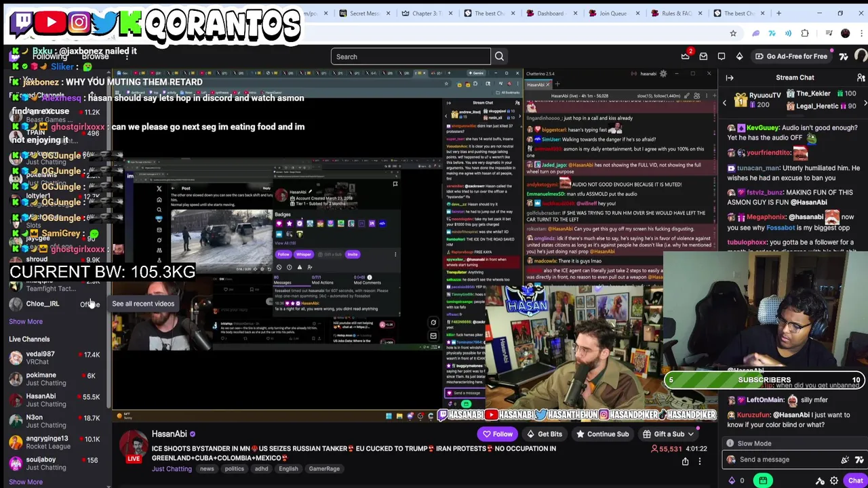This screenshot has width=868, height=488.
Task: Open chat settings gear icon
Action: (834, 481)
